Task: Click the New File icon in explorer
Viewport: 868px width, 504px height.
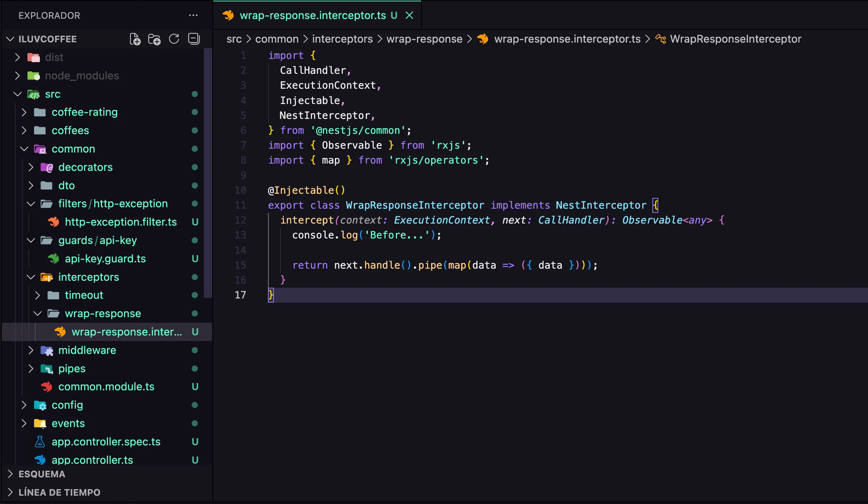Action: (x=135, y=39)
